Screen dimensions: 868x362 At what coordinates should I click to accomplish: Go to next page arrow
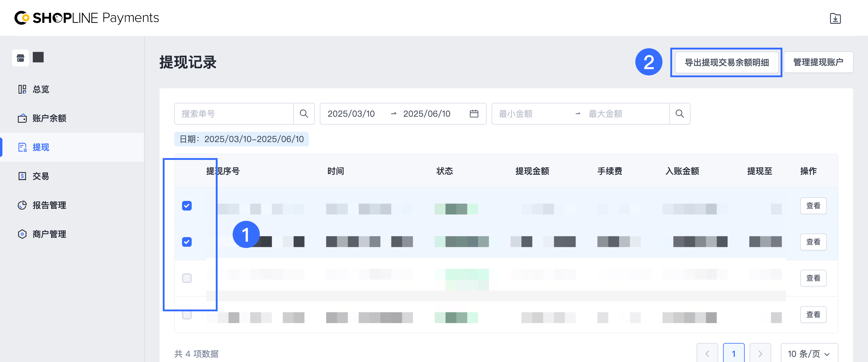pos(760,354)
